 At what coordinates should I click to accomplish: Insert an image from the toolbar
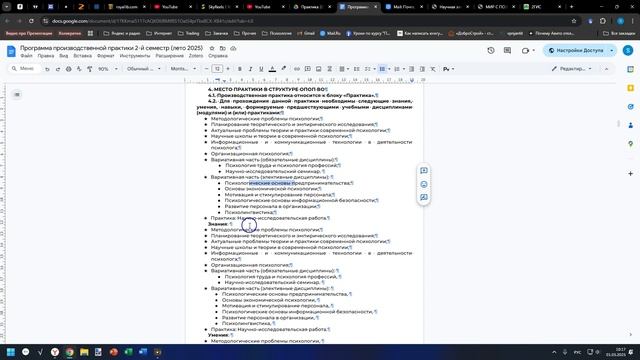click(318, 69)
